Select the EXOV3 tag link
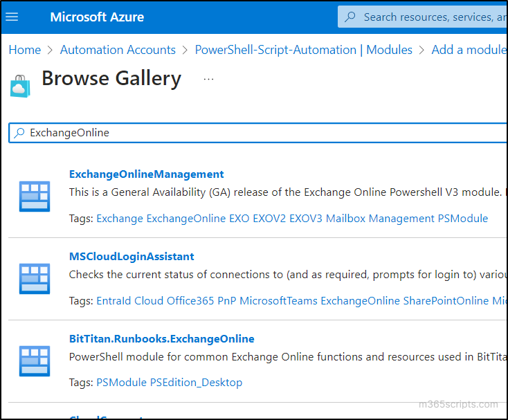Screen dimensions: 508x420 point(306,219)
